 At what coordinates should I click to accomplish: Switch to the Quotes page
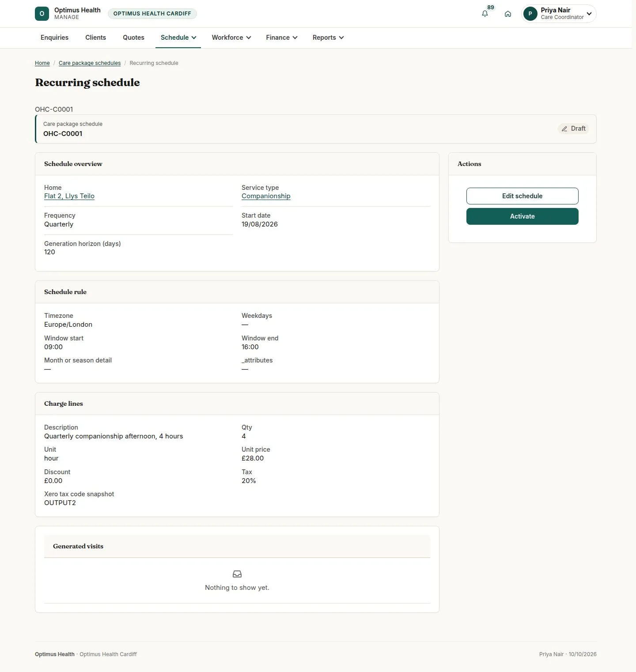click(133, 38)
